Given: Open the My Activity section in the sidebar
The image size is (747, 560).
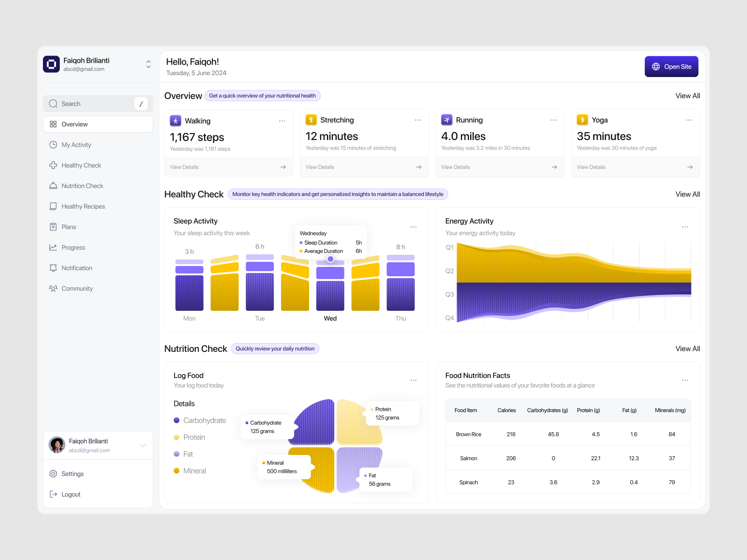Looking at the screenshot, I should (x=76, y=145).
